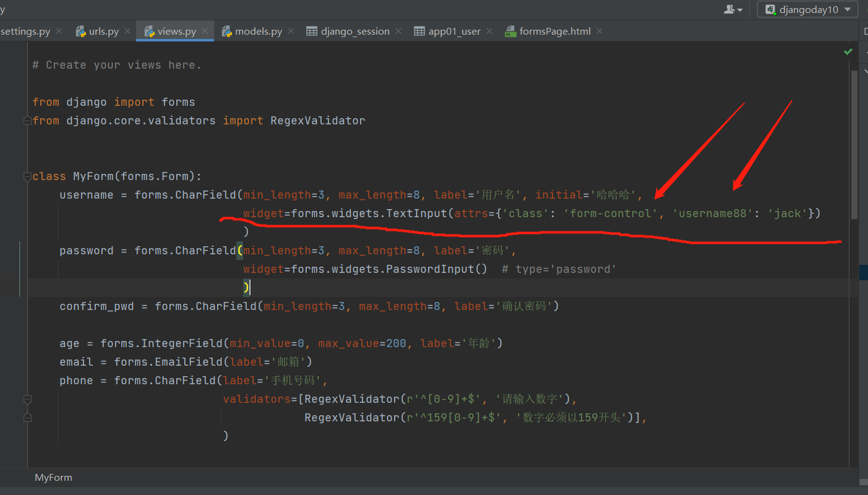Click the comment '# type='password''

click(559, 269)
